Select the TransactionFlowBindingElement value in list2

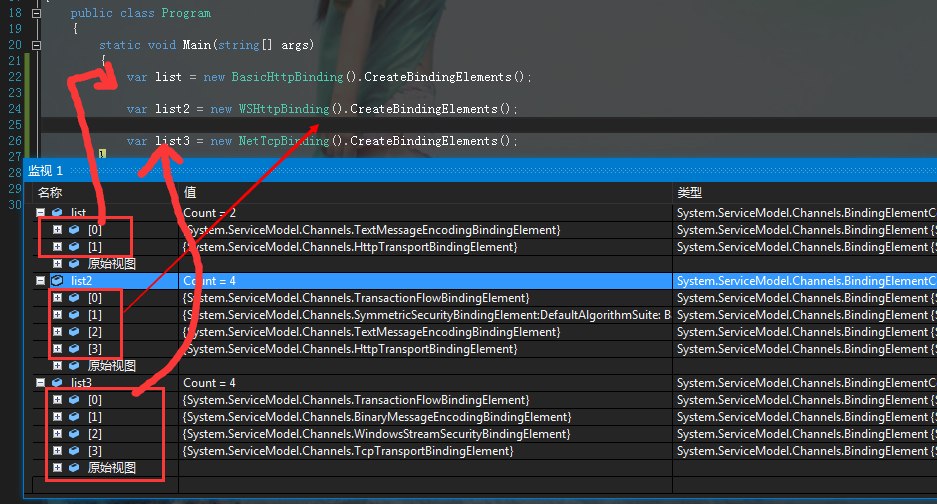pyautogui.click(x=356, y=298)
